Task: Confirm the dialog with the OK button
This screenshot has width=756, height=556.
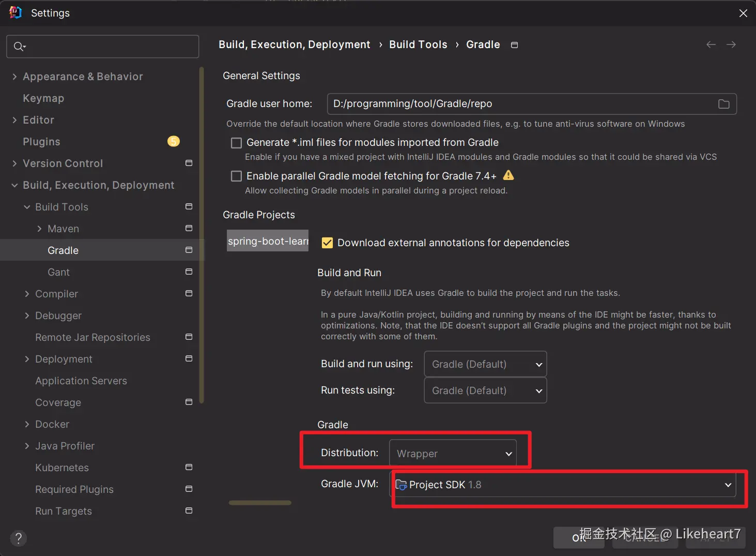Action: 579,538
